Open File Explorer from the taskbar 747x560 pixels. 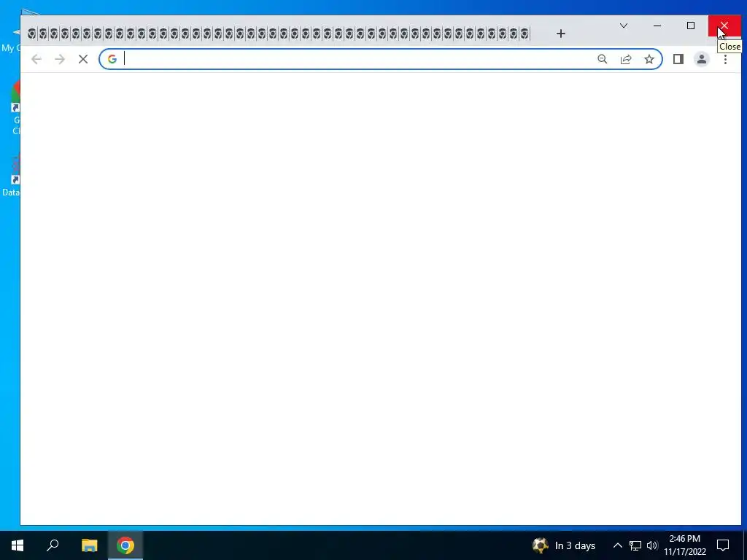89,545
